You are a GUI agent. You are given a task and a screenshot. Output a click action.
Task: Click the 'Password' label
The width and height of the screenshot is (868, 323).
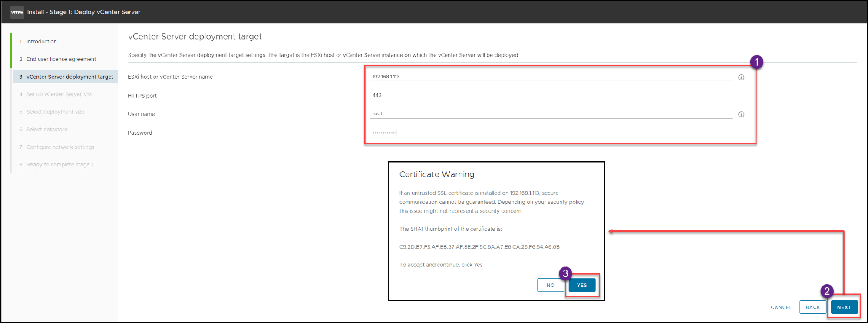click(140, 133)
